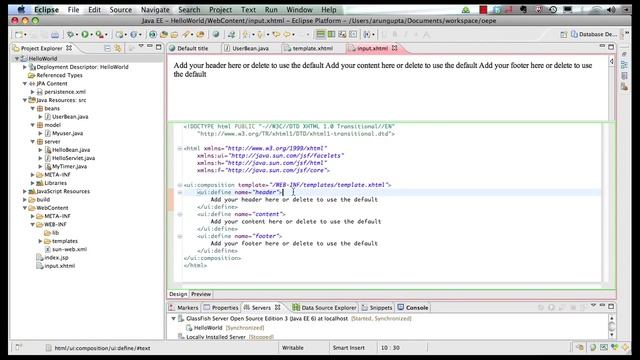The height and width of the screenshot is (360, 640).
Task: Click the Collapse All icon in Project Explorer
Action: [x=107, y=48]
